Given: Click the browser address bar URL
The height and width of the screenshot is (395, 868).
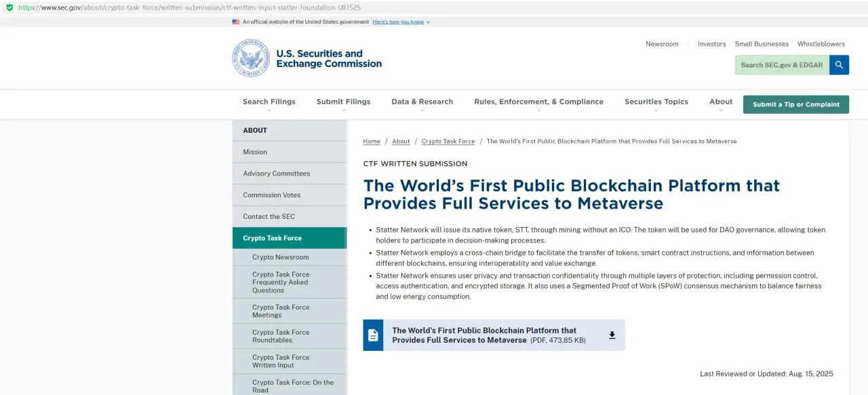Looking at the screenshot, I should [190, 7].
